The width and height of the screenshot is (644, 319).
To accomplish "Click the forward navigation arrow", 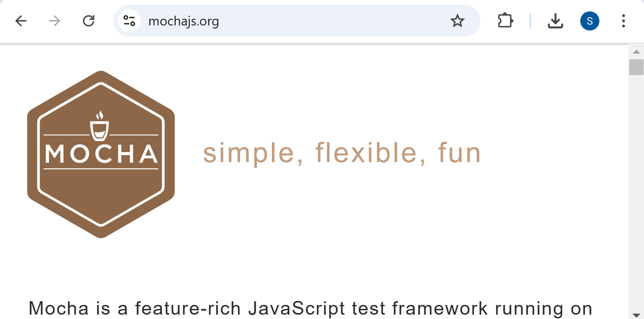I will point(54,21).
